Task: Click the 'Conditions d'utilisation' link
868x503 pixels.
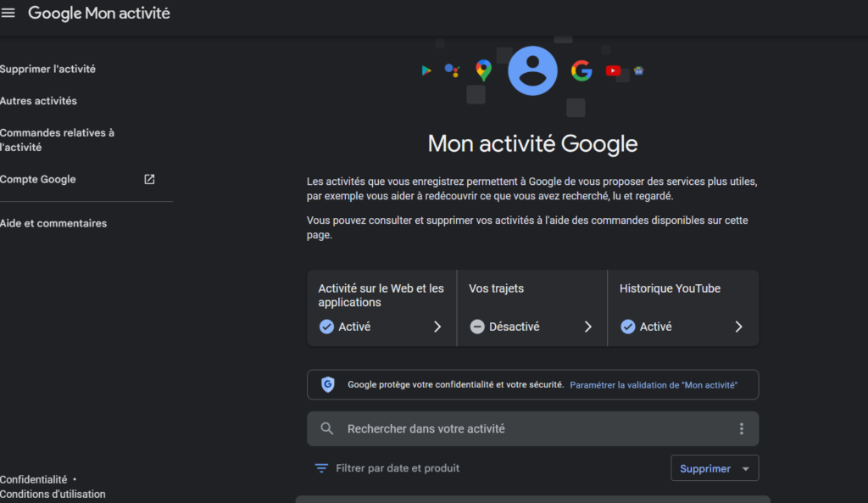Action: coord(53,494)
